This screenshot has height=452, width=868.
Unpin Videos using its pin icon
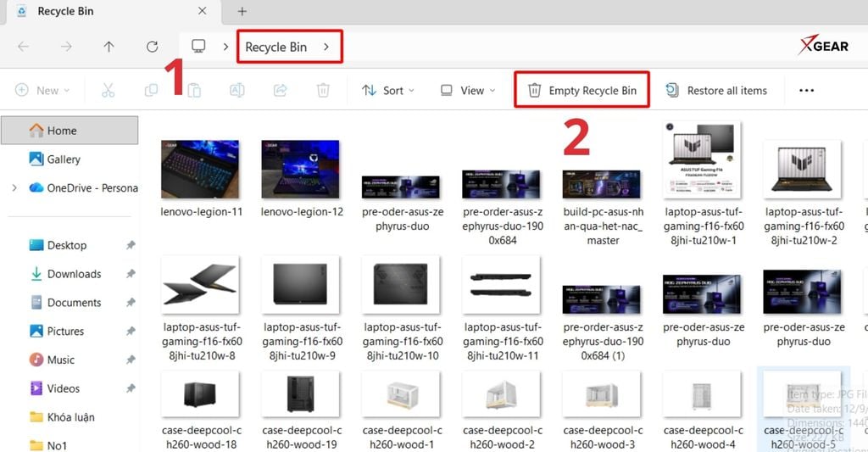tap(131, 388)
